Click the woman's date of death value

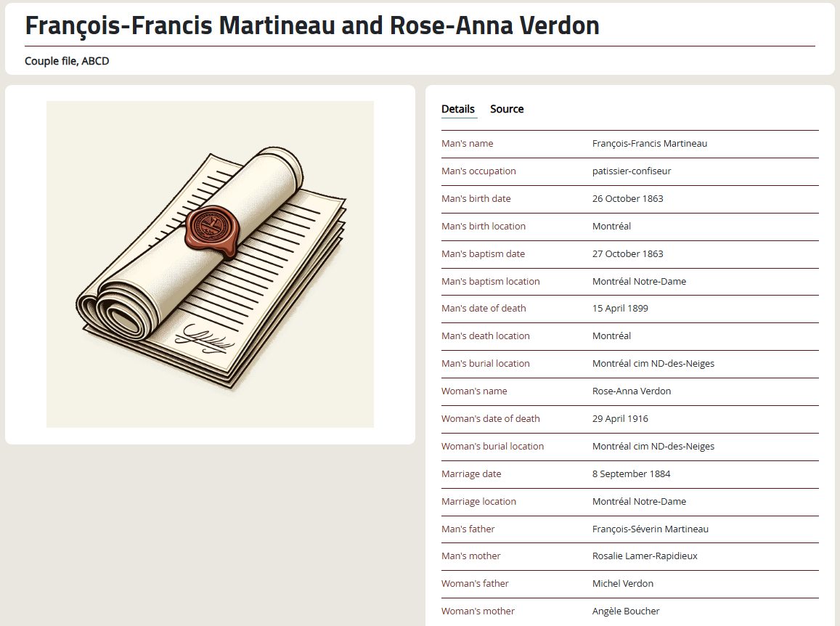point(620,419)
